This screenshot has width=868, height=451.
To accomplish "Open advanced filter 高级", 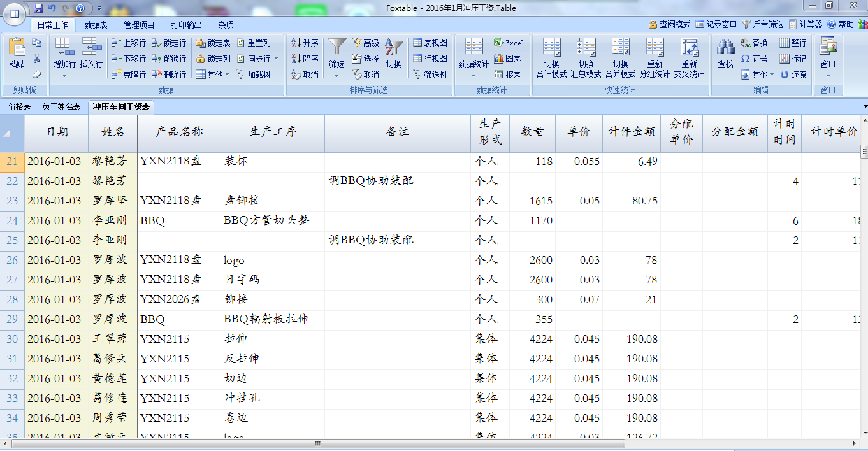I will click(x=365, y=43).
